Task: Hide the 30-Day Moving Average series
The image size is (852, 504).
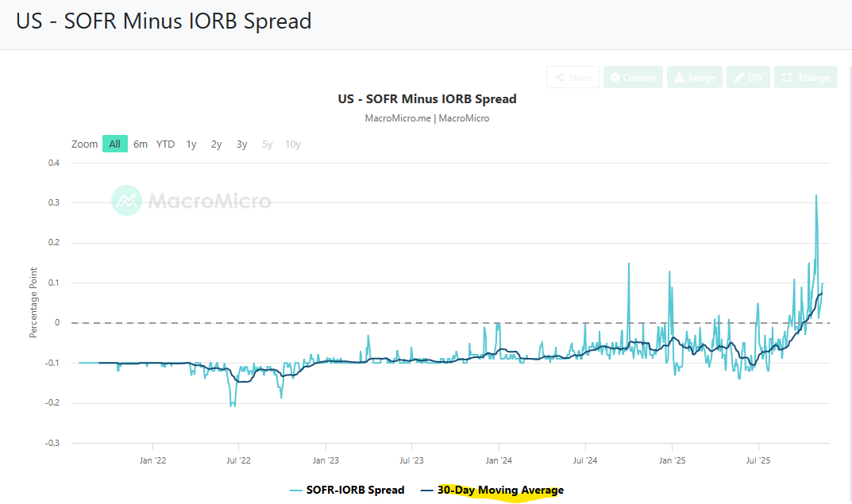Action: [x=500, y=491]
